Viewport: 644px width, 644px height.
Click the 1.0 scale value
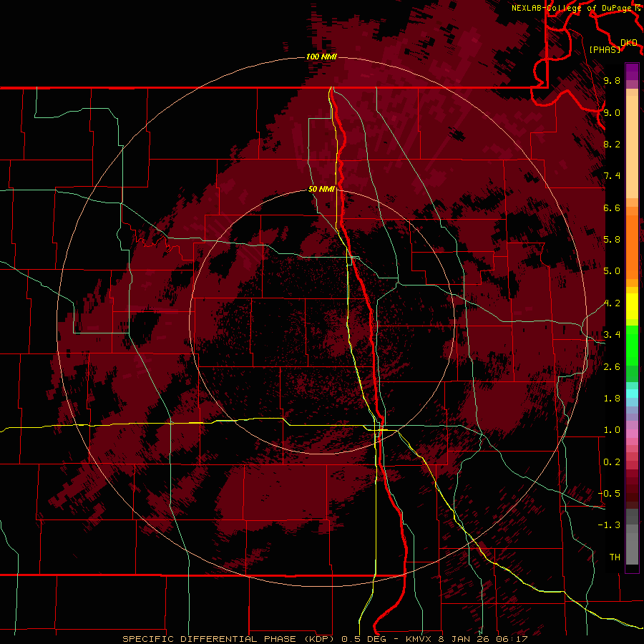(612, 430)
